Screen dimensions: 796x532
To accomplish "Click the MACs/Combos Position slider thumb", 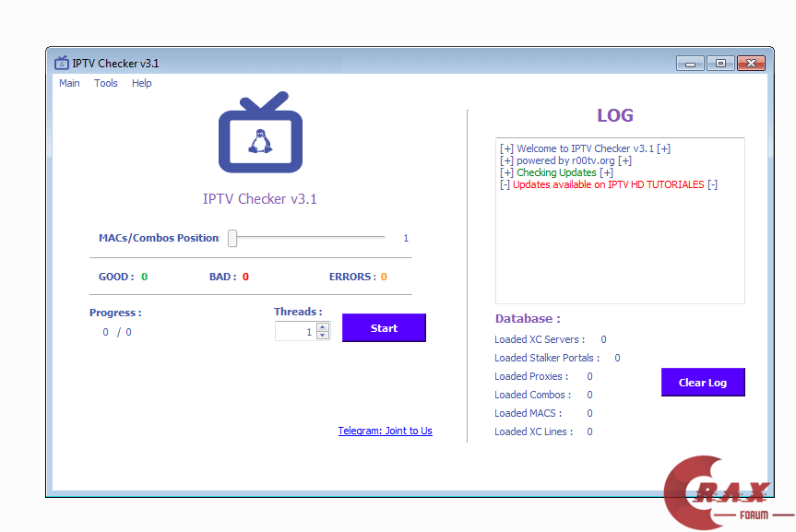I will 232,238.
